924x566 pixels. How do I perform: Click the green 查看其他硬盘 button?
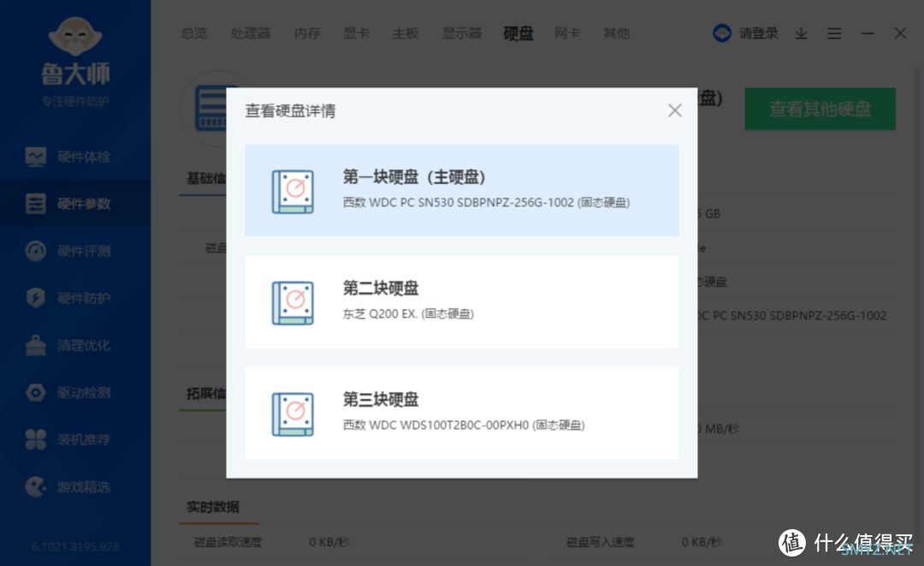pos(820,109)
